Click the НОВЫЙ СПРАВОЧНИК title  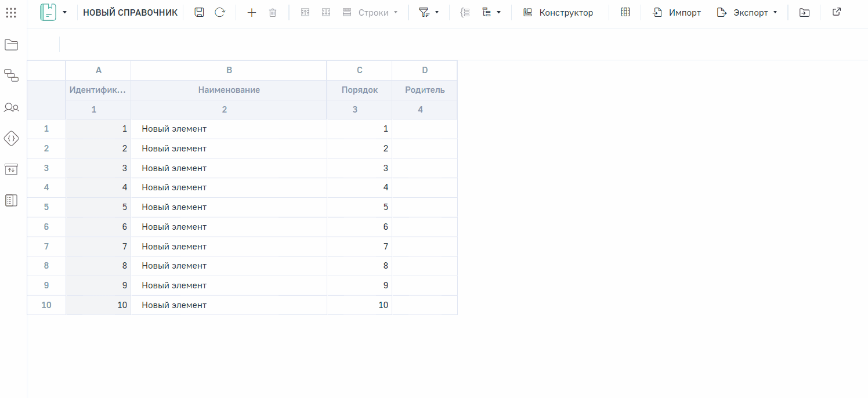(x=131, y=12)
